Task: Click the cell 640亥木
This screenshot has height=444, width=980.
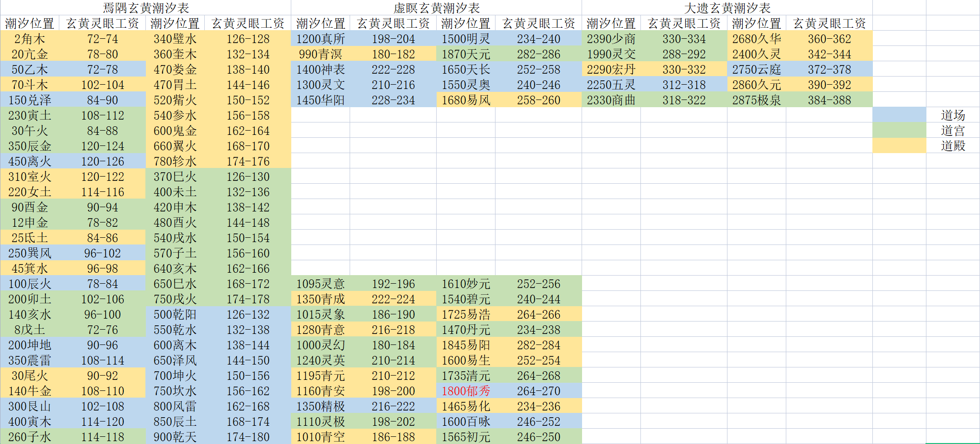Action: coord(175,268)
